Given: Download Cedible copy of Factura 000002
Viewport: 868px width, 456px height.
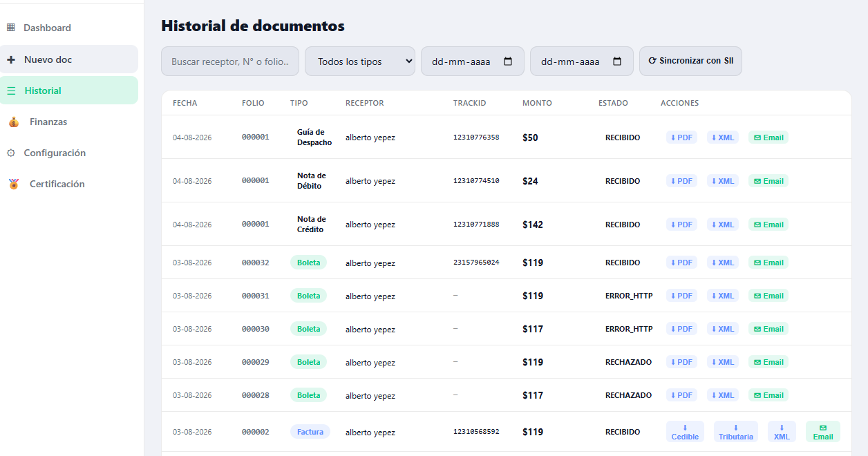Looking at the screenshot, I should pos(685,432).
